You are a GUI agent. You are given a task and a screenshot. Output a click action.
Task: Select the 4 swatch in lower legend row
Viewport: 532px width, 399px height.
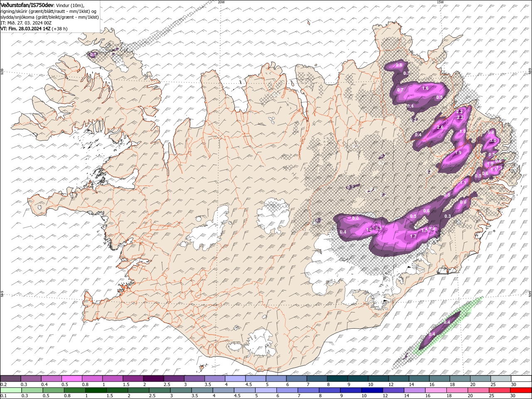click(x=223, y=390)
